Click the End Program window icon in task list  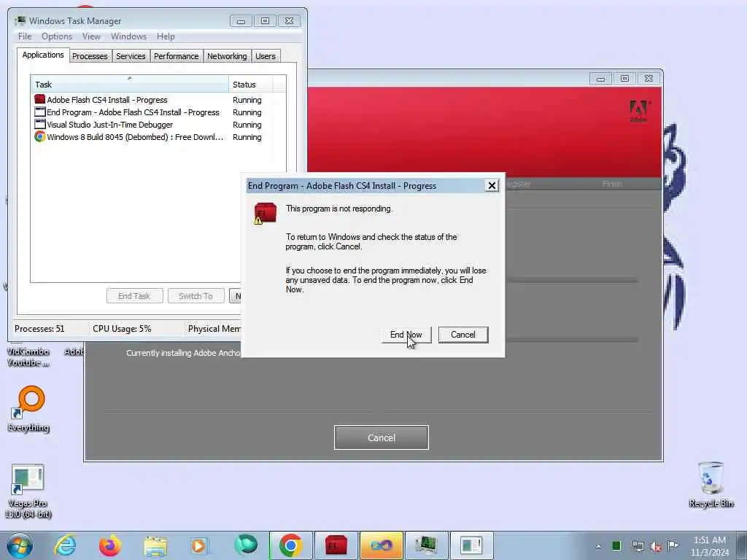click(40, 112)
